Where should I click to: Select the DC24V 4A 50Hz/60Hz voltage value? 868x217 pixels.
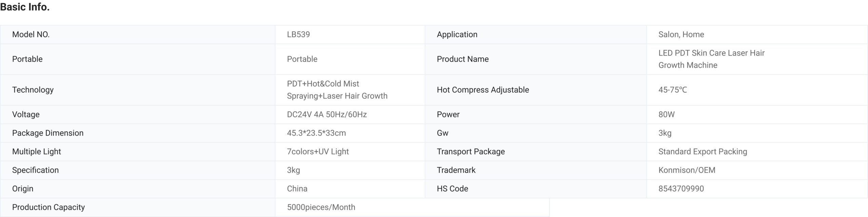tap(327, 114)
